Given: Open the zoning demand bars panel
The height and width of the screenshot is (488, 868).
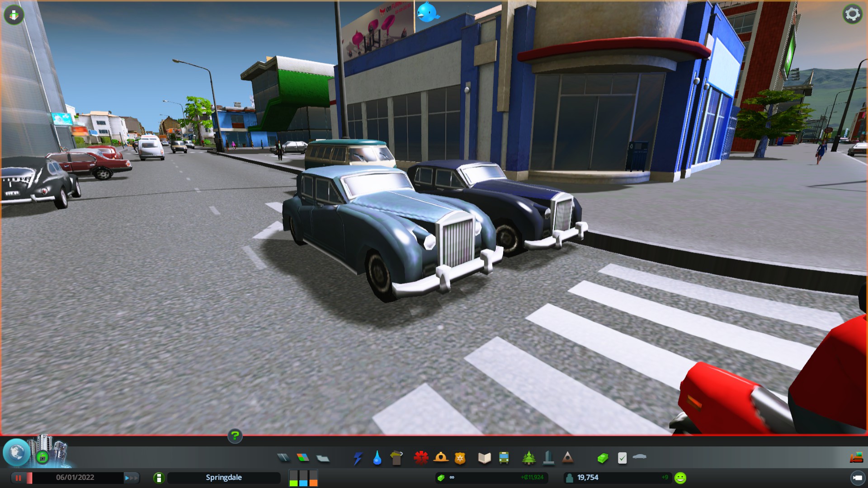Looking at the screenshot, I should [x=303, y=478].
